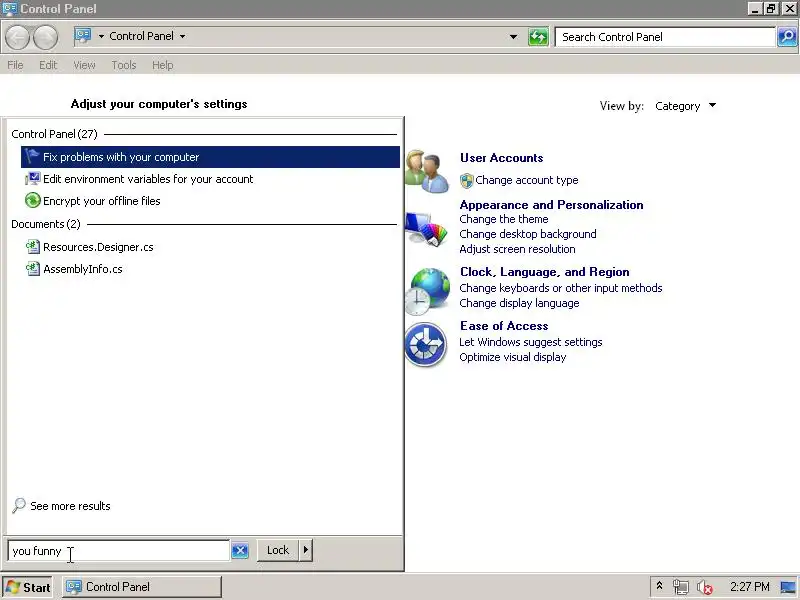The width and height of the screenshot is (800, 600).
Task: Show hidden tray icons arrow
Action: click(659, 586)
